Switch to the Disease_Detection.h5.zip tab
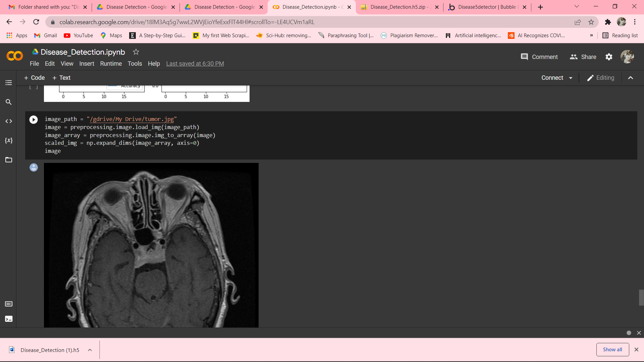Viewport: 644px width, 362px height. (398, 7)
